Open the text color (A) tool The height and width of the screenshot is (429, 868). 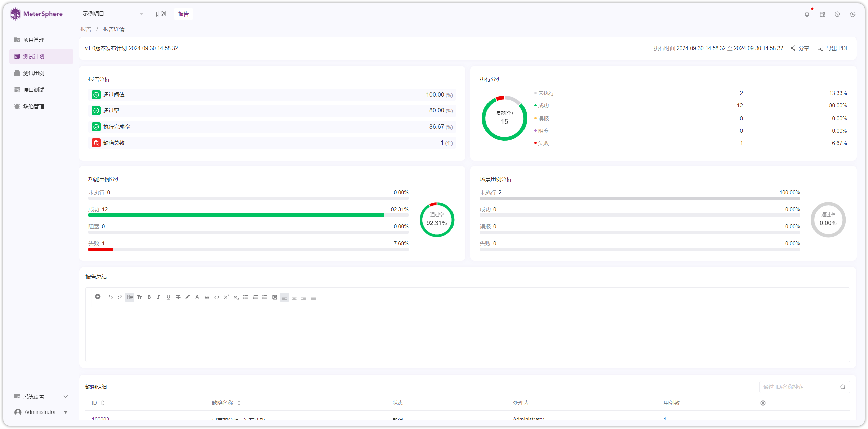point(197,297)
